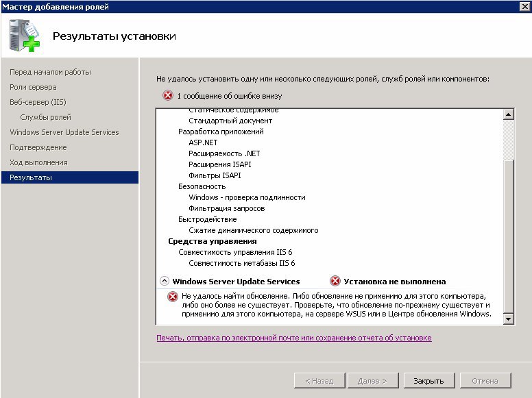Click the '< Назад' button
532x398 pixels.
[319, 381]
